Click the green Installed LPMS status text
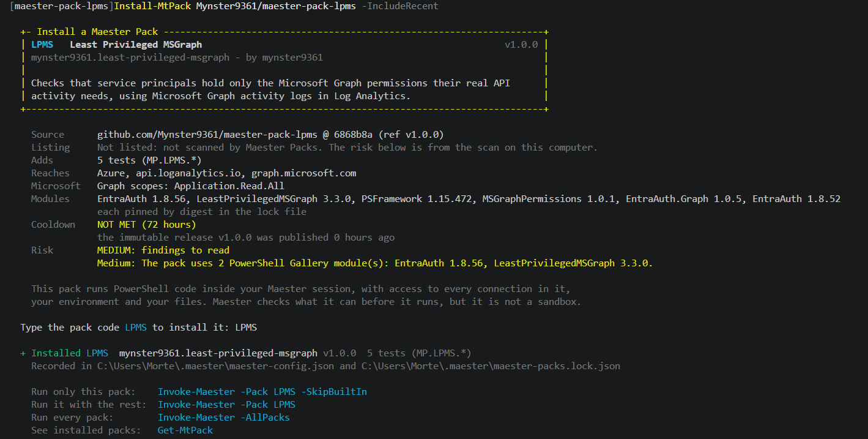The image size is (868, 439). point(70,353)
